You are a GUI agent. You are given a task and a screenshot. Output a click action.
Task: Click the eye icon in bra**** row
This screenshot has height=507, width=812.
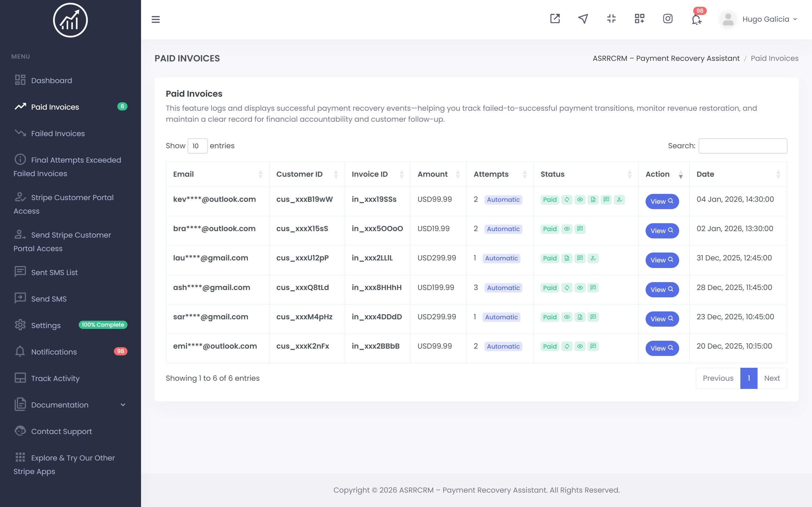(567, 229)
